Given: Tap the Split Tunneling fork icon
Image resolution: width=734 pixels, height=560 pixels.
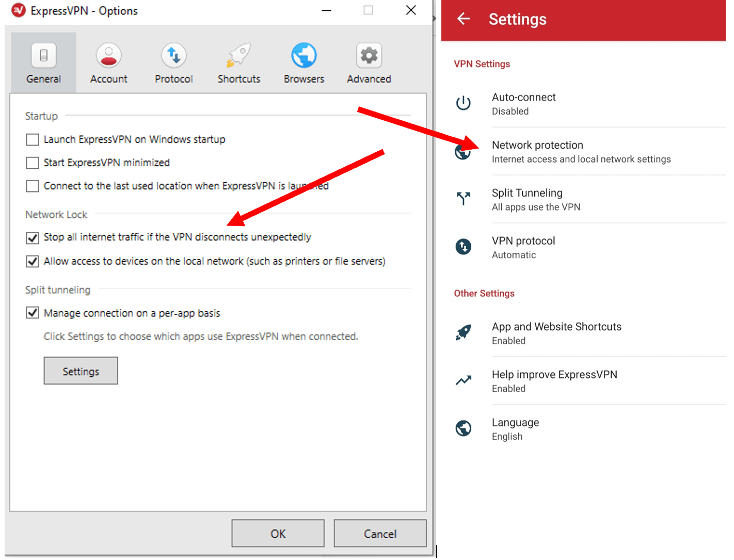Looking at the screenshot, I should click(x=464, y=199).
